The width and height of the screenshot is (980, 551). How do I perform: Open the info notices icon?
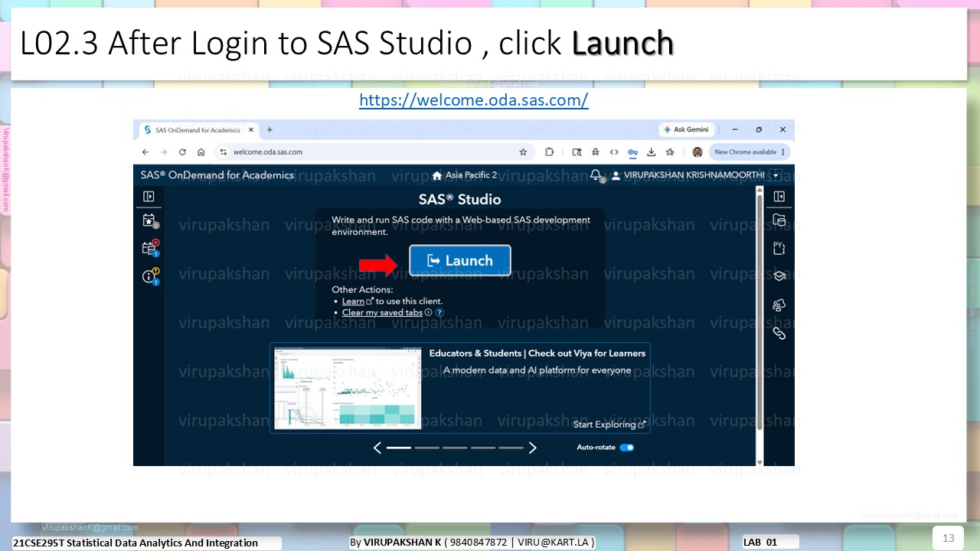pyautogui.click(x=149, y=276)
